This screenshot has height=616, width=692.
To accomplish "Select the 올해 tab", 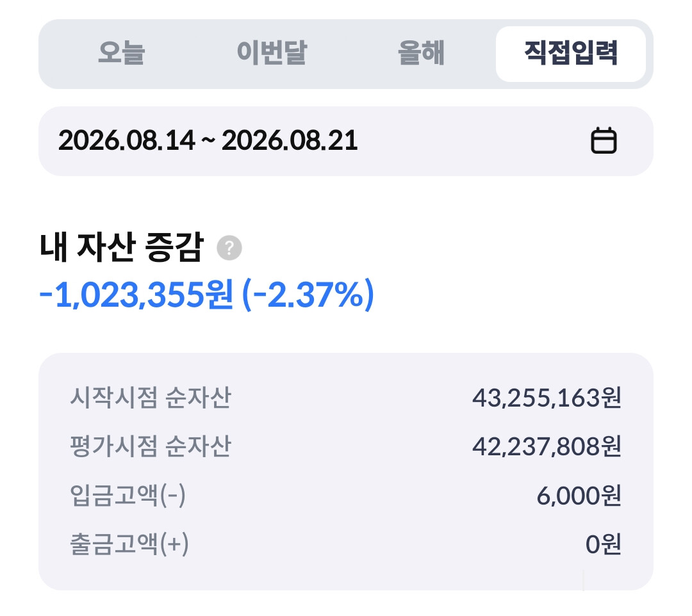I will [x=421, y=53].
